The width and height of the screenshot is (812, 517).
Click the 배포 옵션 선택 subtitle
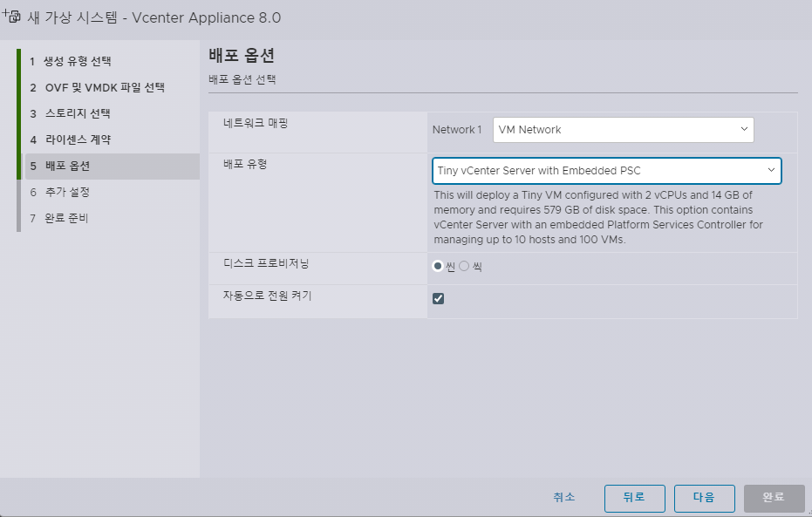242,79
